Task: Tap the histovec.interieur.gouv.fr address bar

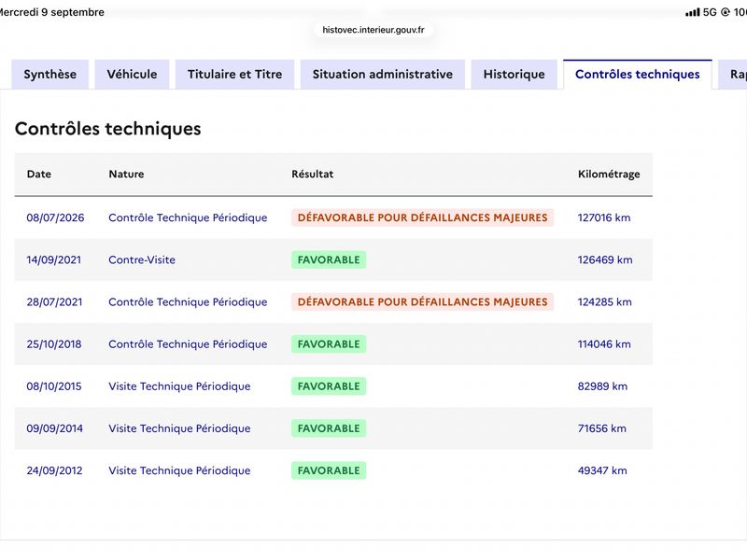Action: pos(373,30)
